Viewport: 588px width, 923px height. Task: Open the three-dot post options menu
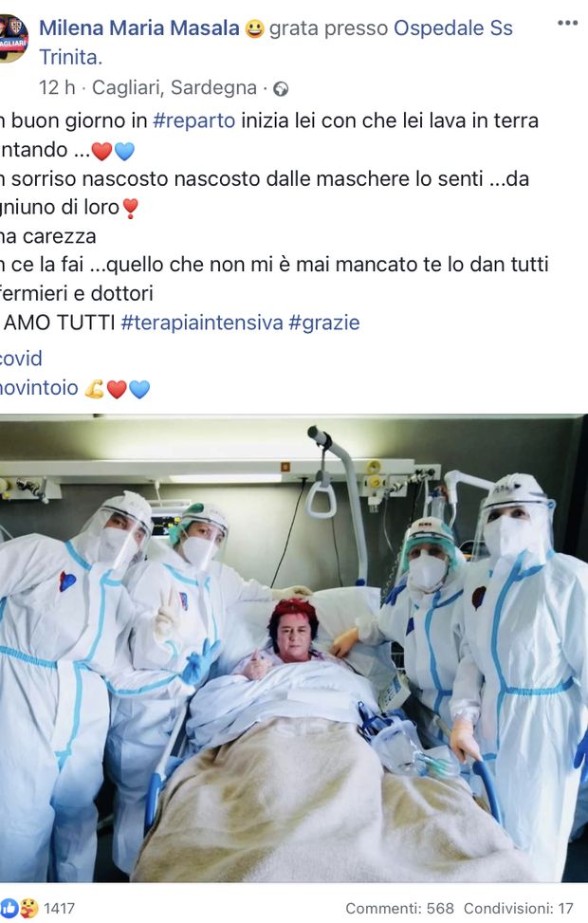coord(567,23)
